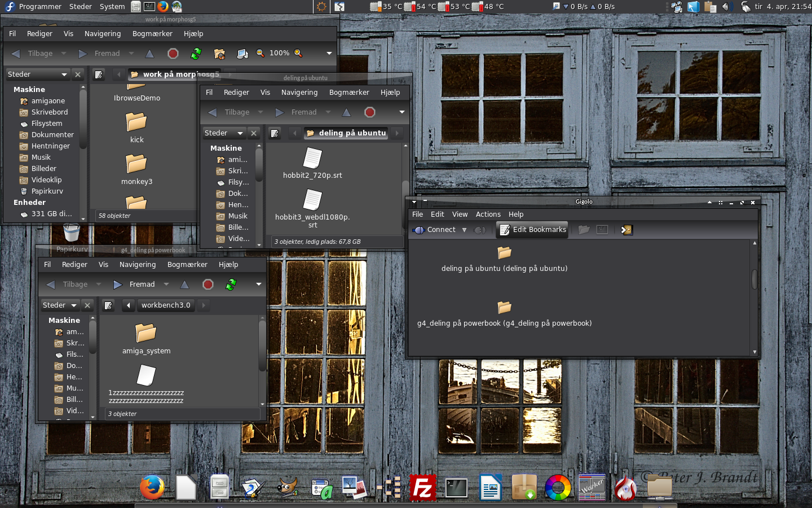
Task: Open Bogmærker menu in the deling på ubuntu window
Action: coord(349,93)
